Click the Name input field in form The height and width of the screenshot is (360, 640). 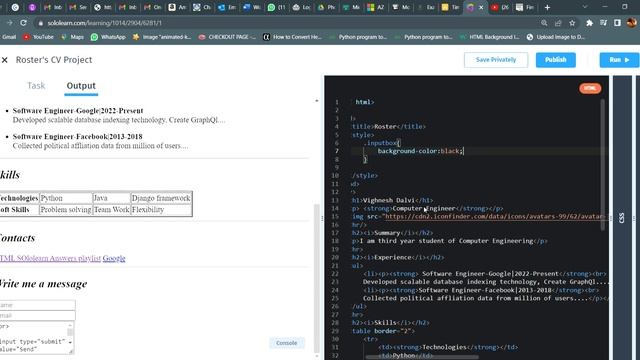pyautogui.click(x=37, y=305)
